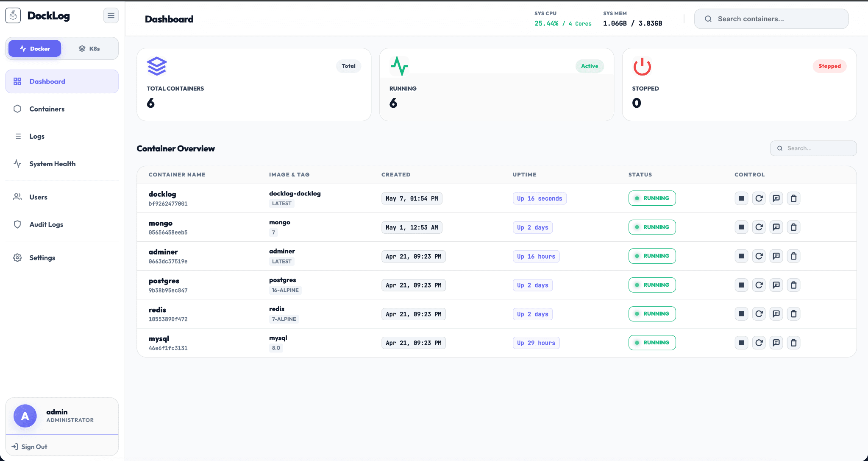868x461 pixels.
Task: Stop the mongo container
Action: (x=741, y=227)
